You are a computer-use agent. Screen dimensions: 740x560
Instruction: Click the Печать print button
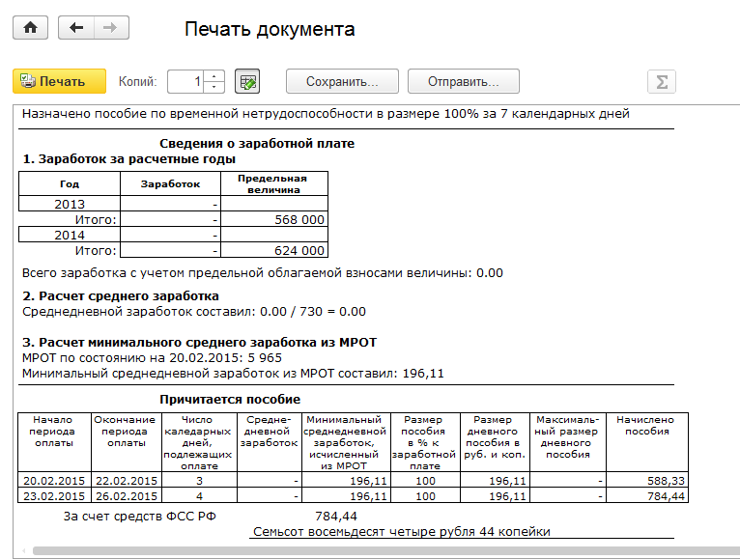click(x=53, y=81)
